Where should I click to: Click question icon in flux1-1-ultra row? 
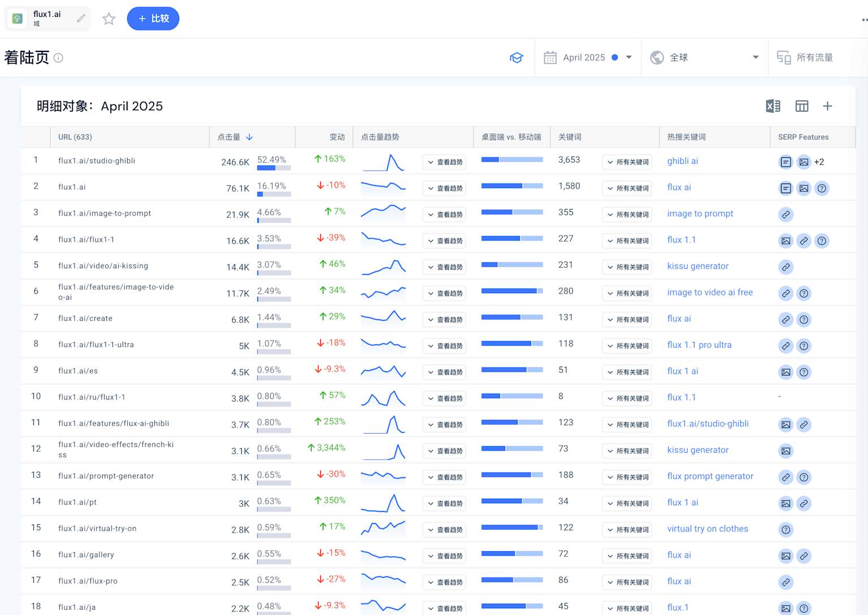804,346
